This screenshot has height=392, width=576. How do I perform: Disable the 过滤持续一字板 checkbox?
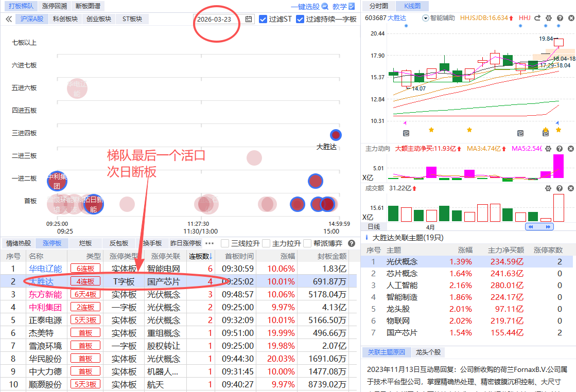coord(300,19)
